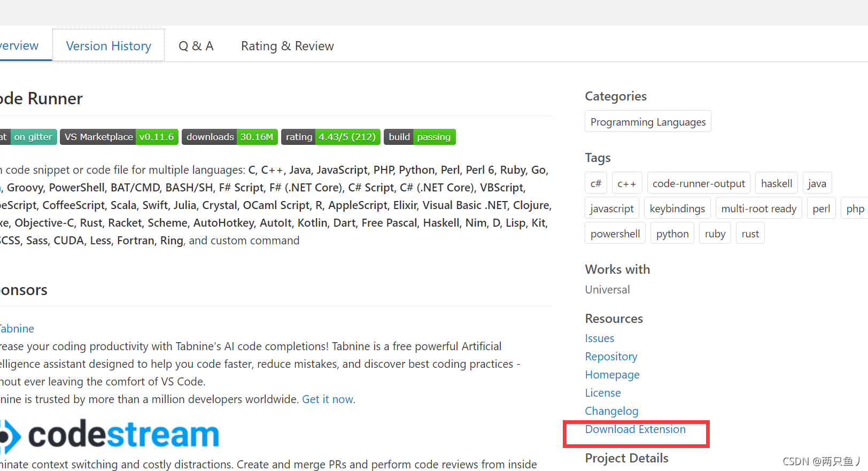This screenshot has height=471, width=868.
Task: Open the Changelog resource link
Action: coord(611,411)
